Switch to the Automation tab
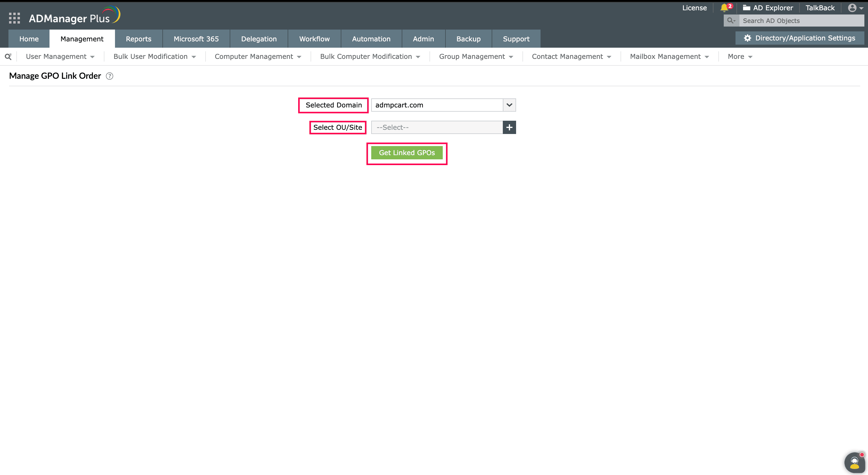Screen dimensions: 868x475 coord(371,38)
